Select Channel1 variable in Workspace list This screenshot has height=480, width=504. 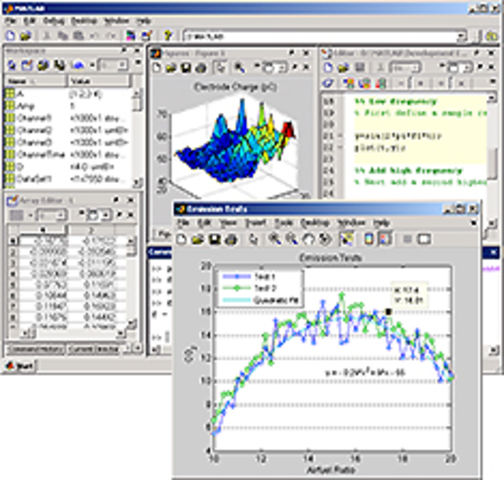tap(68, 118)
